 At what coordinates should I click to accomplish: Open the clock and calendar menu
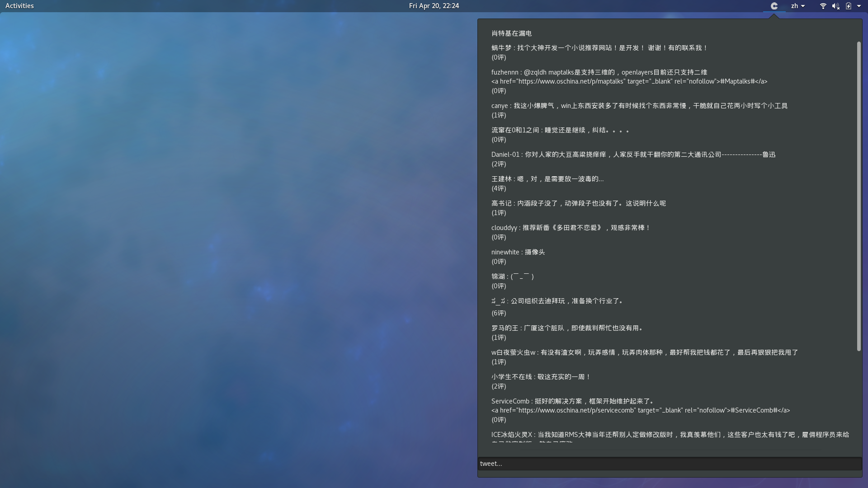point(434,6)
